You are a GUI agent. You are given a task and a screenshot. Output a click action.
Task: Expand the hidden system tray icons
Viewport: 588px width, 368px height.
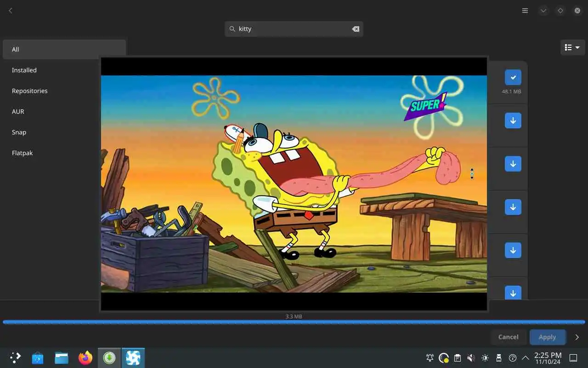pyautogui.click(x=526, y=358)
